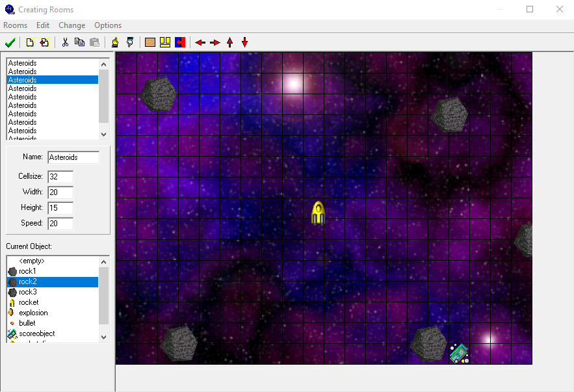Image resolution: width=574 pixels, height=392 pixels.
Task: Click the insert room icon with red arrow page
Action: [45, 42]
